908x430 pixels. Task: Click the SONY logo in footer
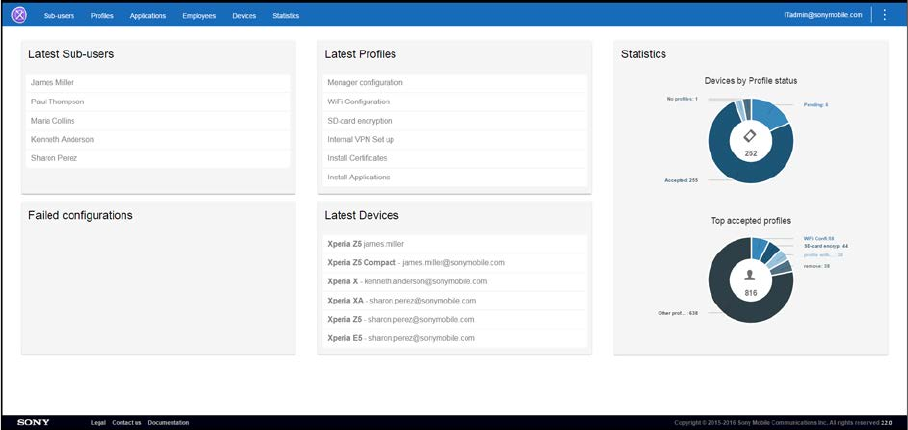(x=33, y=422)
